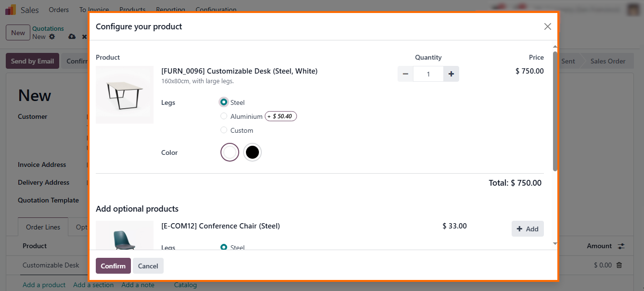
Task: Pick Custom legs radio option
Action: coord(224,130)
